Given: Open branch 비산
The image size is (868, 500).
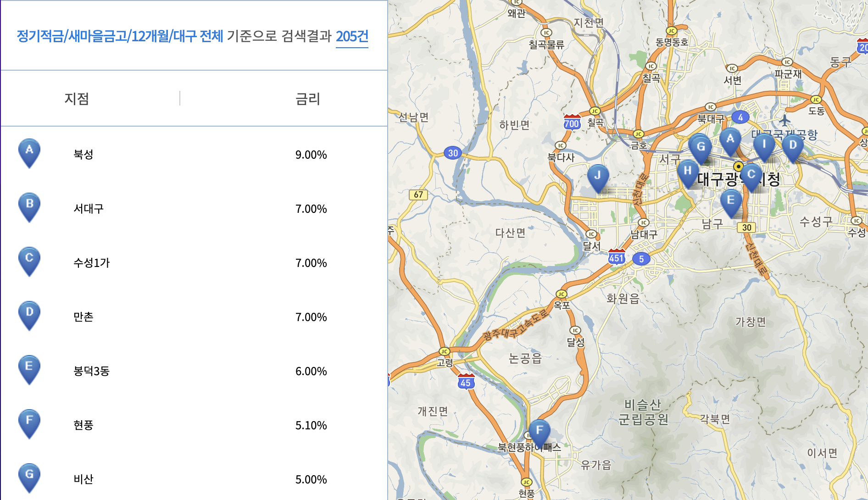Looking at the screenshot, I should point(83,479).
